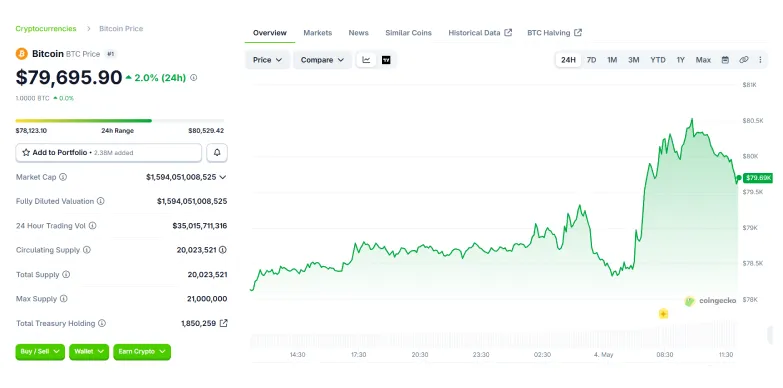Open the Compare dropdown

tap(323, 60)
